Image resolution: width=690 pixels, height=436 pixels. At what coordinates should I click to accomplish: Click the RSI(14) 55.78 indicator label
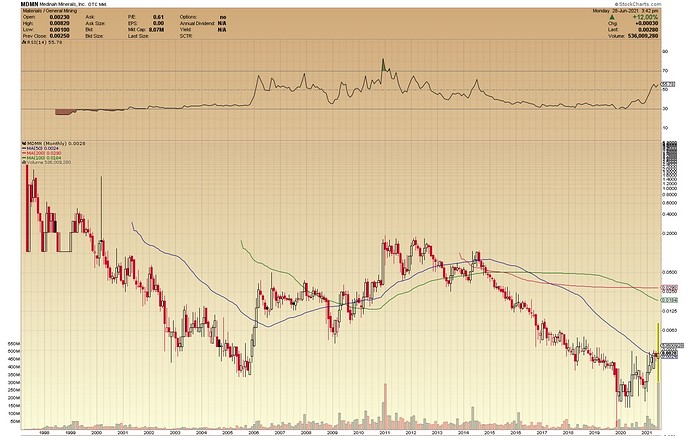click(42, 42)
